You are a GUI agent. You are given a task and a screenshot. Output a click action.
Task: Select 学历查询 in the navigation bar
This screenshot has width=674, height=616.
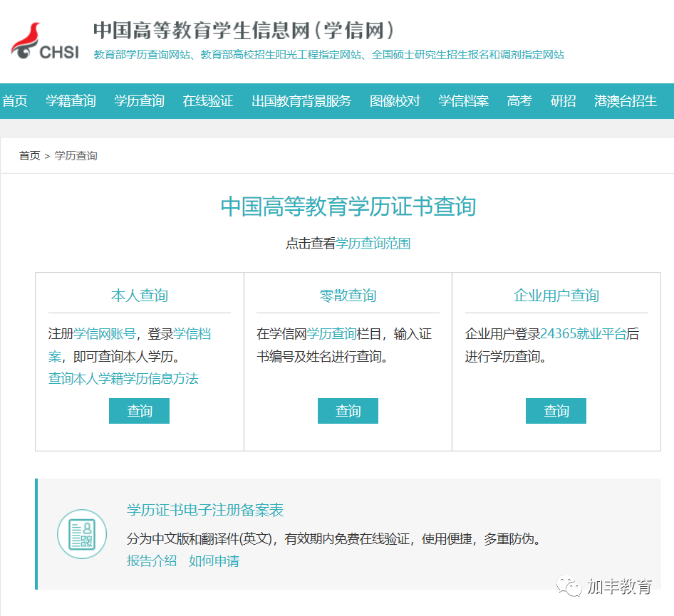[x=138, y=101]
